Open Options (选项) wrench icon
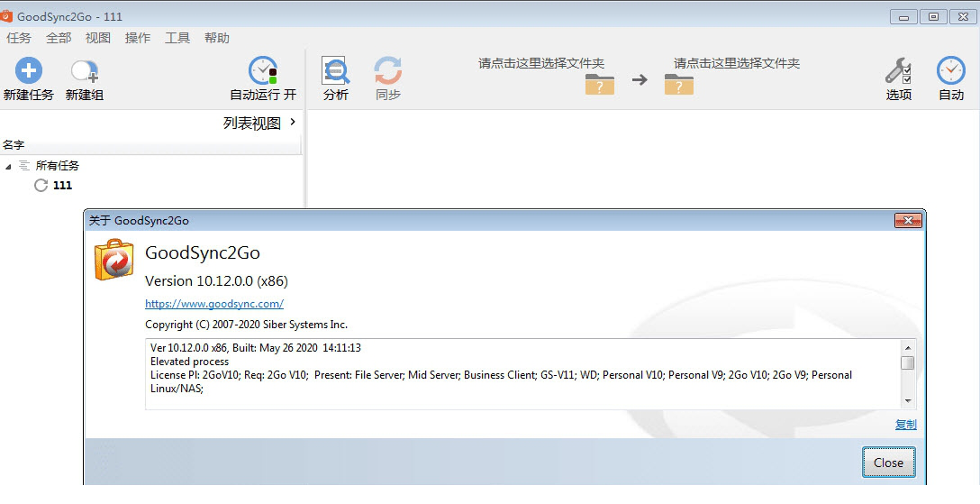This screenshot has height=504, width=980. (x=898, y=70)
